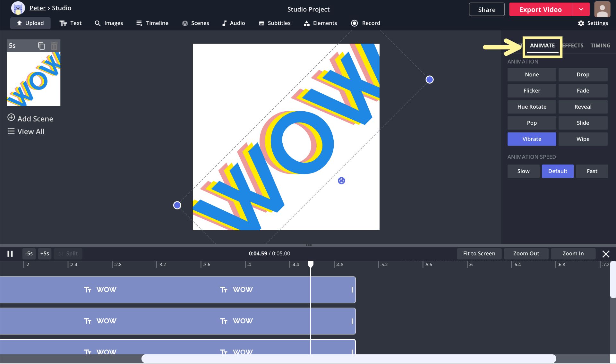
Task: Switch to the EFFECTS tab
Action: point(573,46)
